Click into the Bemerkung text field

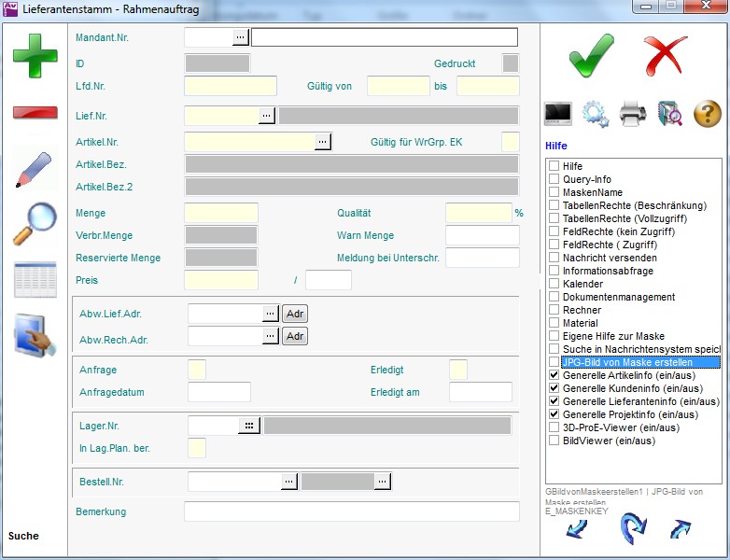click(x=351, y=511)
